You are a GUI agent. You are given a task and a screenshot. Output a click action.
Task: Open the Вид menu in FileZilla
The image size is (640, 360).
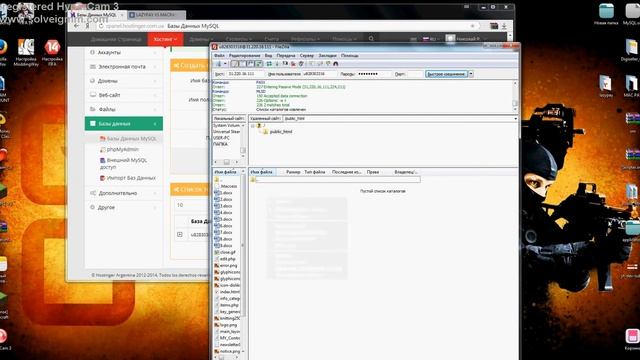268,56
